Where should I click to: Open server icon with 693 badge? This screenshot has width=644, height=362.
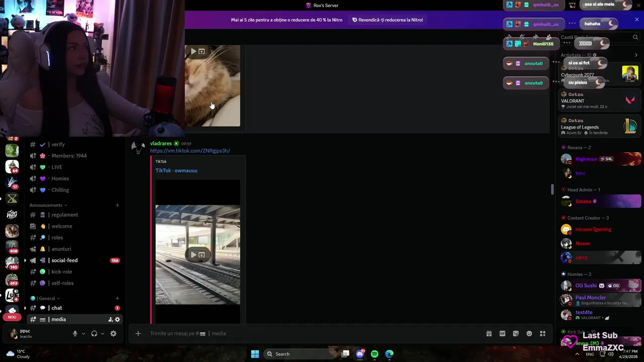click(x=12, y=279)
